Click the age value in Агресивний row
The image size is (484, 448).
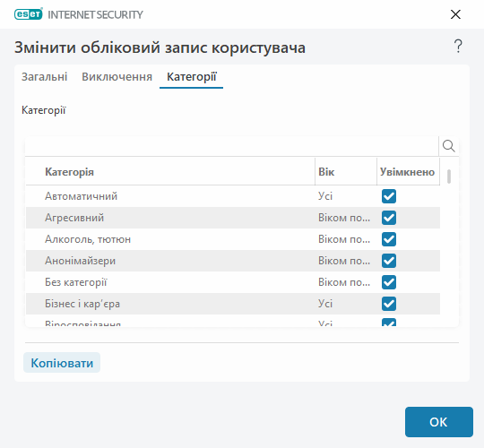pos(344,218)
